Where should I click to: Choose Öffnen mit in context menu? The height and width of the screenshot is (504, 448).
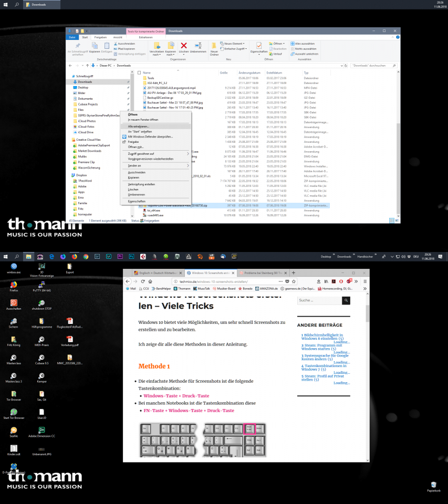click(156, 147)
